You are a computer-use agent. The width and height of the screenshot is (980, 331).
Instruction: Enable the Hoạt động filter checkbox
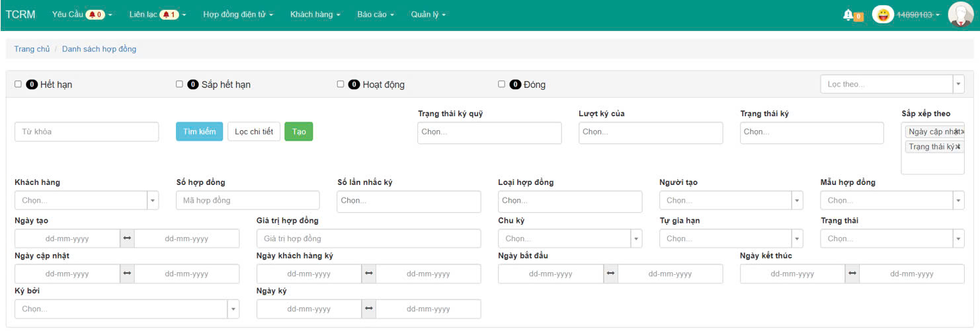pos(341,84)
